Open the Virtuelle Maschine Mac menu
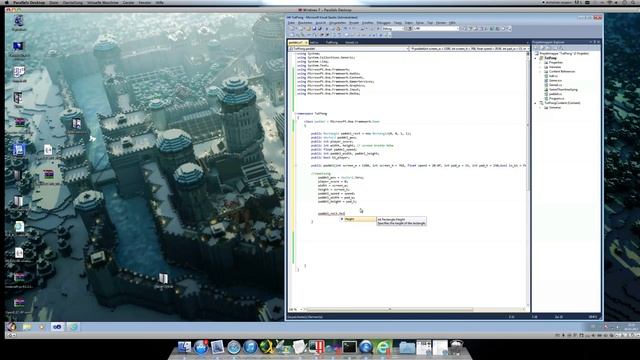This screenshot has height=360, width=640. tap(102, 2)
